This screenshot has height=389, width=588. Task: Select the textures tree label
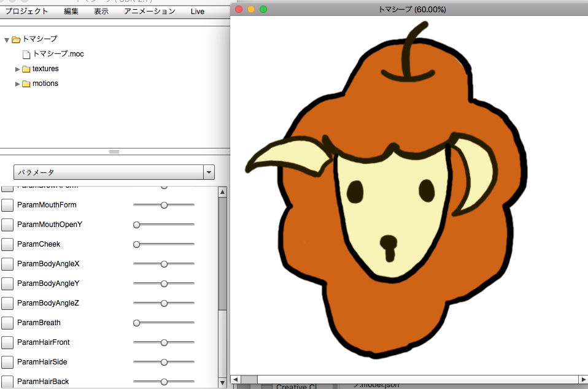(x=45, y=69)
